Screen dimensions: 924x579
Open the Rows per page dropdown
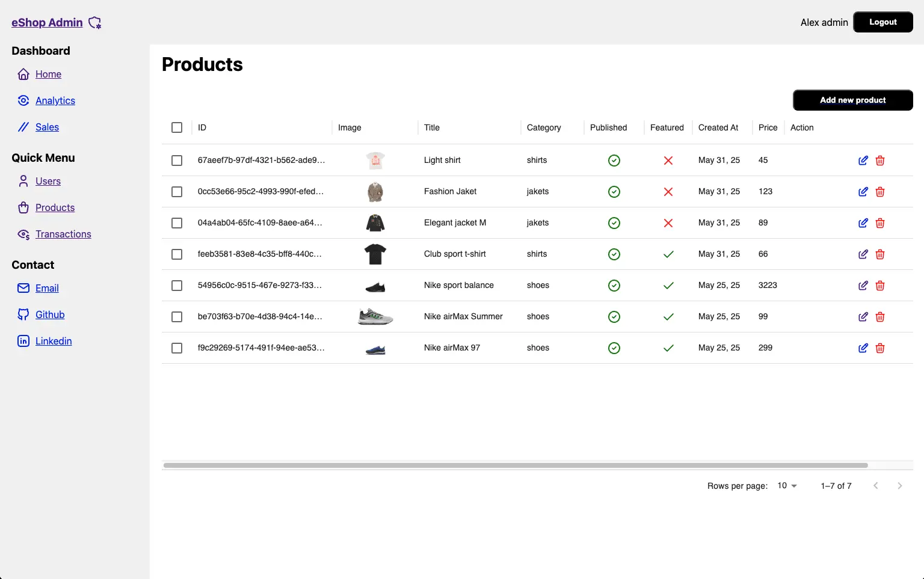[786, 485]
